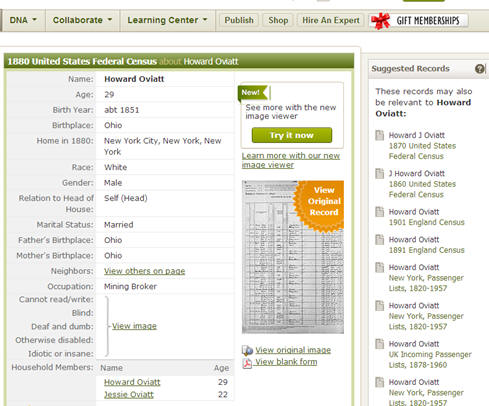Screen dimensions: 489x406
Task: Open the Learning Center dropdown
Action: (167, 20)
